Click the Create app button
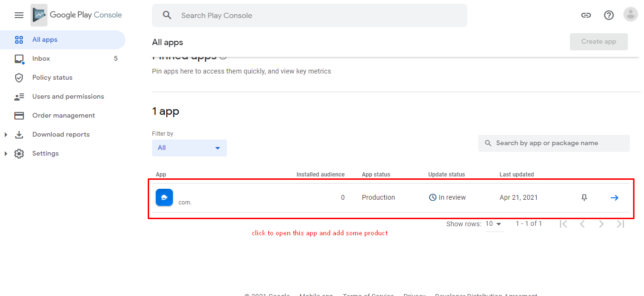The height and width of the screenshot is (296, 644). click(598, 42)
